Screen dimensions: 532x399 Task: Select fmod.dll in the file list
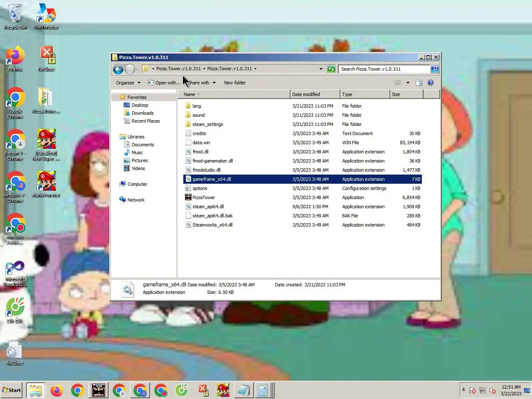(x=200, y=152)
